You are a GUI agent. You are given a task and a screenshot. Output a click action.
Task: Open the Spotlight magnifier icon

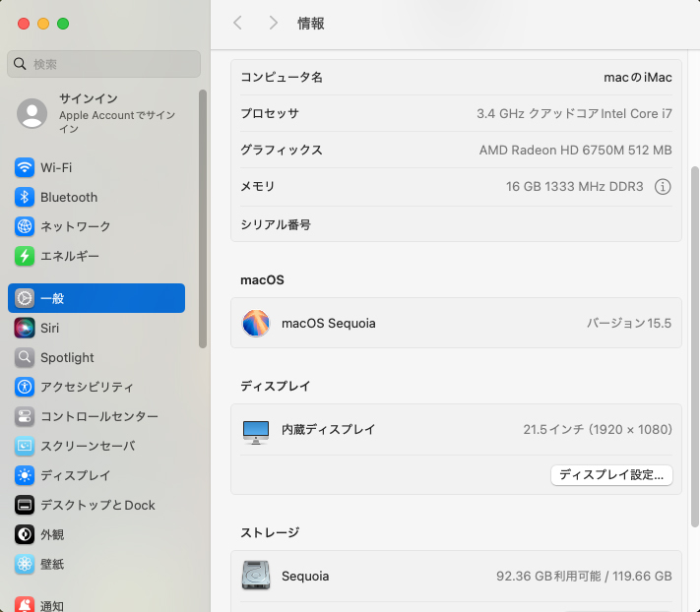(x=25, y=357)
